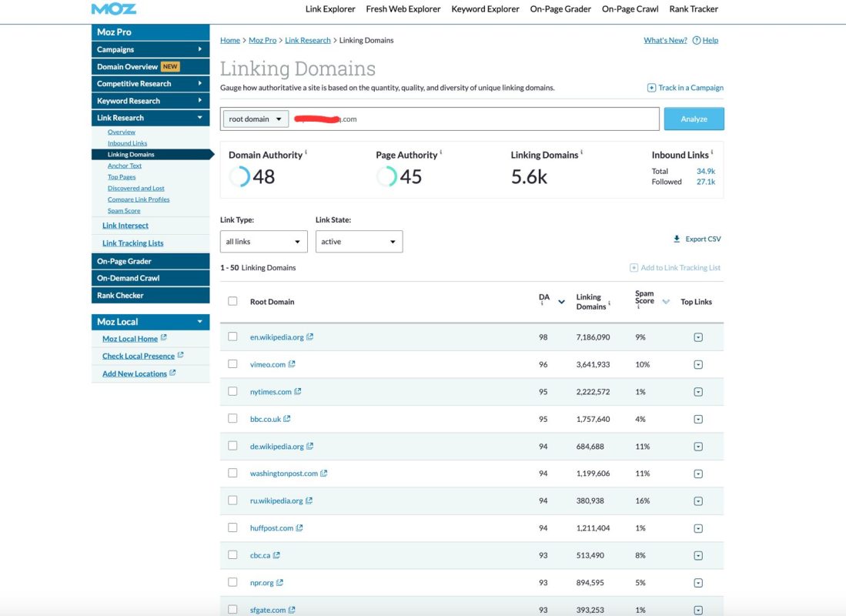Select the huffpost.com row checkbox
The image size is (846, 616).
pyautogui.click(x=232, y=527)
